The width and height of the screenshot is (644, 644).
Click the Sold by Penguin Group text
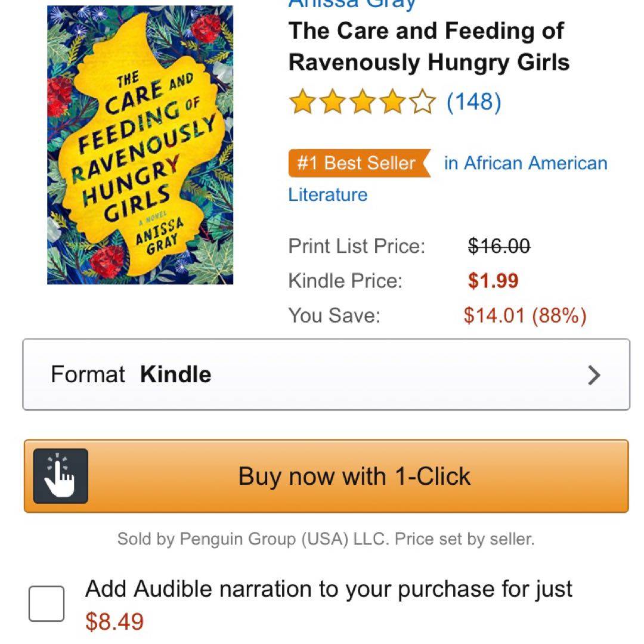point(326,539)
